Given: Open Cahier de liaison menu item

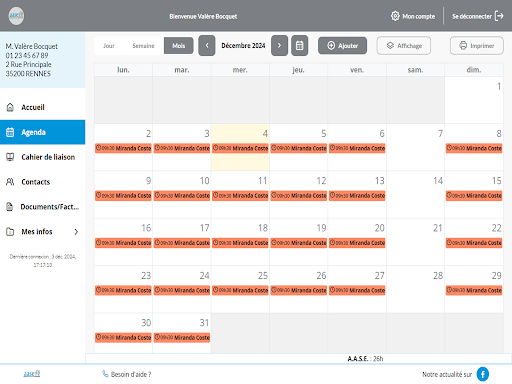Looking at the screenshot, I should pyautogui.click(x=43, y=157).
